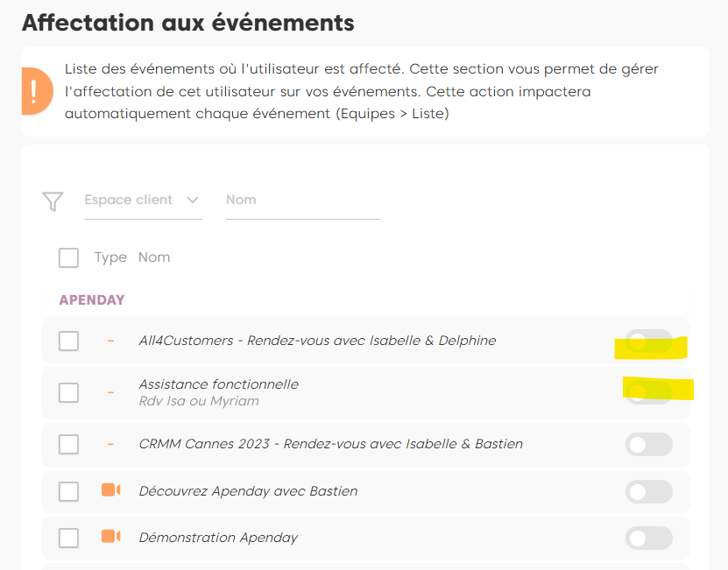Click the orange exclamation warning icon
Screen dimensions: 728x570
(x=32, y=91)
